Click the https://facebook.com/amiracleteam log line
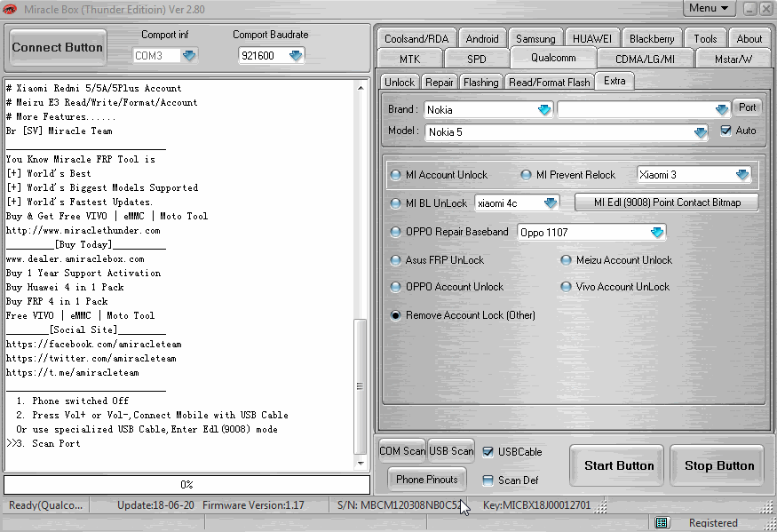Viewport: 777px width, 532px height. (x=93, y=344)
